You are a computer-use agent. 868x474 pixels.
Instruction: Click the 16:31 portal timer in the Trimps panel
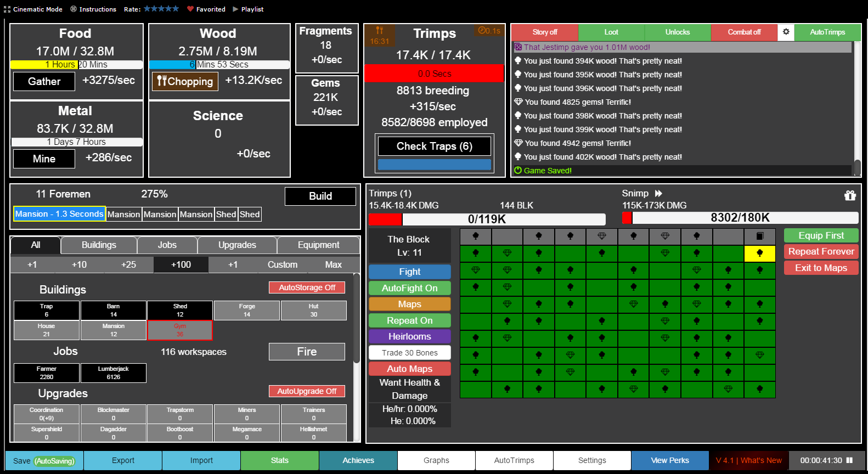[380, 36]
